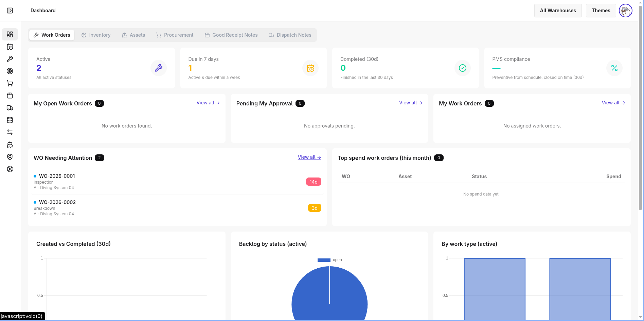View all WO Needing Attention
This screenshot has height=321, width=644.
pyautogui.click(x=309, y=157)
